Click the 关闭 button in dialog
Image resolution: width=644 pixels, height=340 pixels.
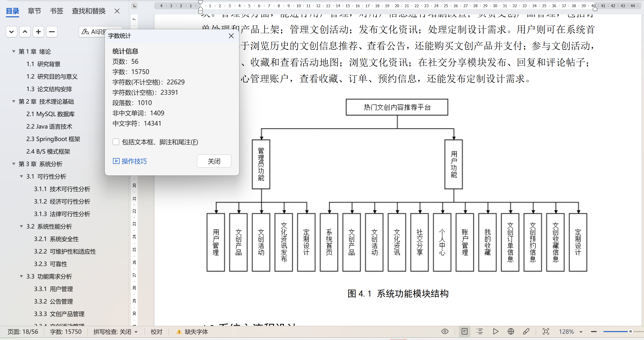(214, 161)
